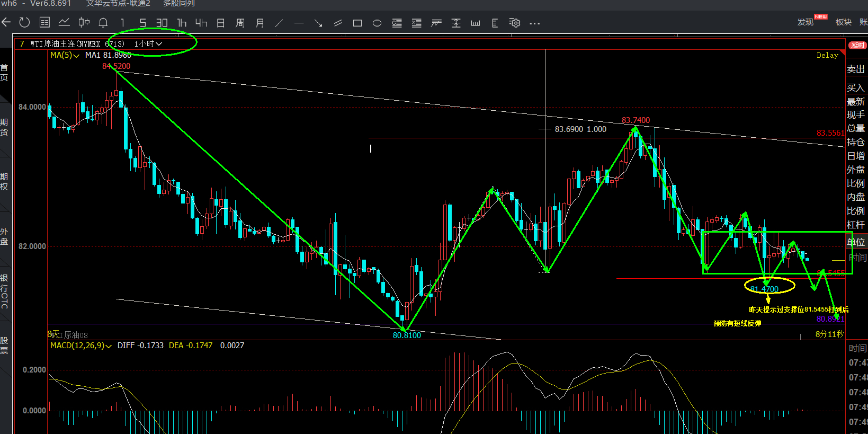The image size is (868, 434).
Task: Click the 杠杆 label in quote panel
Action: click(856, 225)
